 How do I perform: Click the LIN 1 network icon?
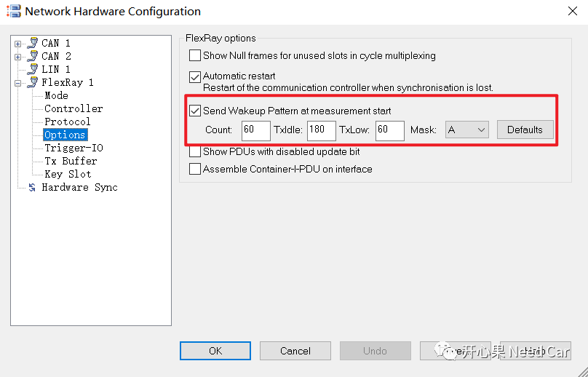[32, 69]
